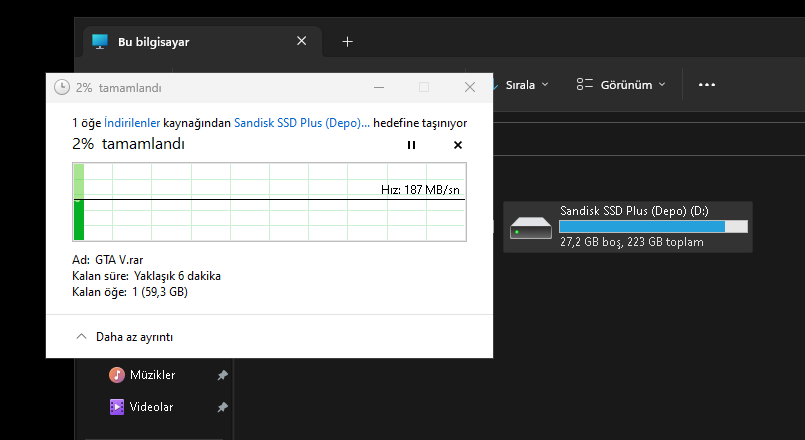805x440 pixels.
Task: Open the Görünüm view dropdown
Action: click(620, 85)
